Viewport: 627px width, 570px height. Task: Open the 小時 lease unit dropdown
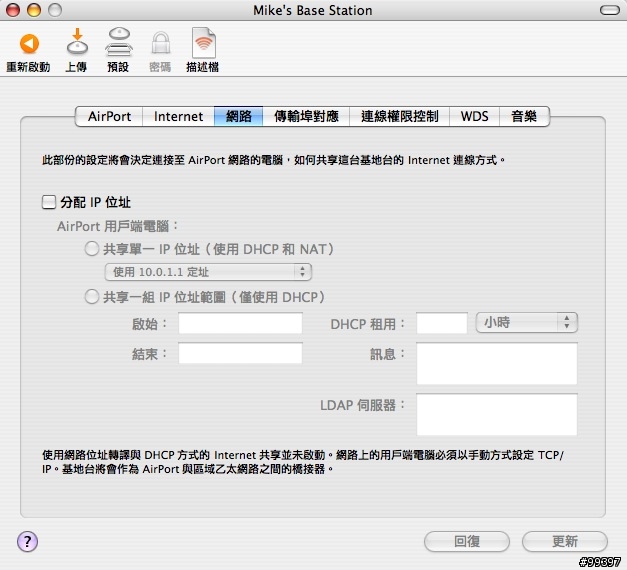(x=527, y=322)
